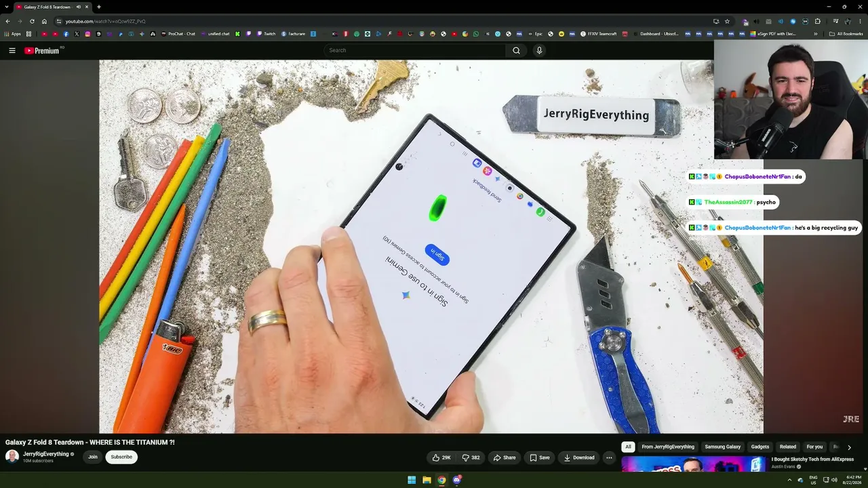
Task: Show hidden bookmarks overflow chevron
Action: tap(816, 34)
